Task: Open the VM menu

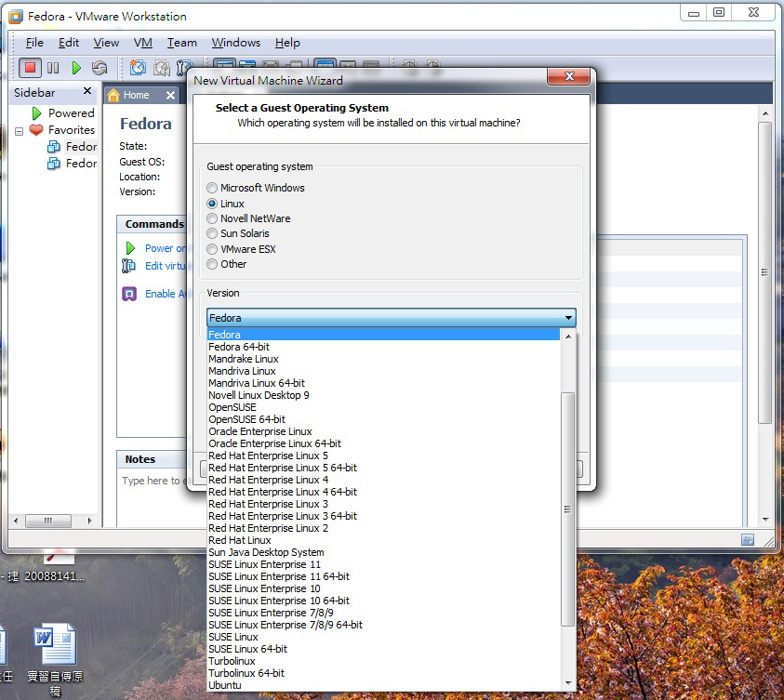Action: [143, 43]
